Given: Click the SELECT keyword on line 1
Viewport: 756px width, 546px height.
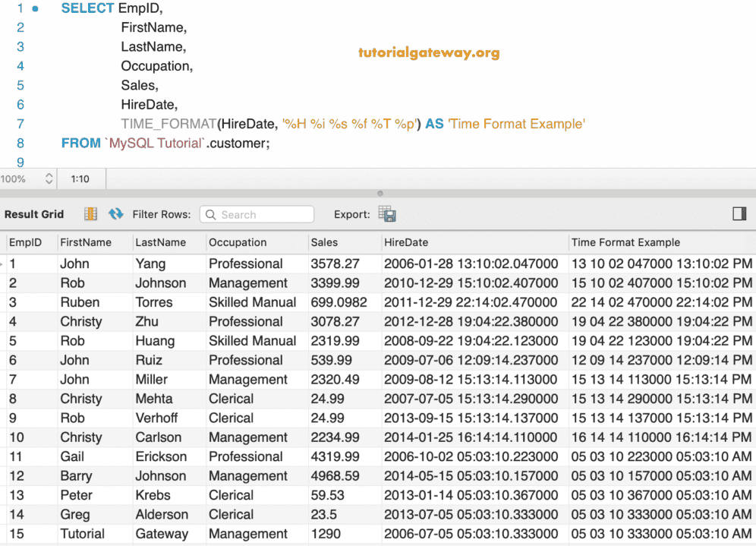Looking at the screenshot, I should tap(88, 8).
